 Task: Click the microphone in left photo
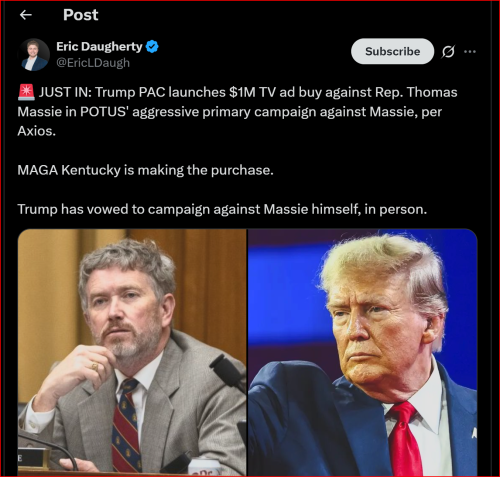tap(228, 372)
